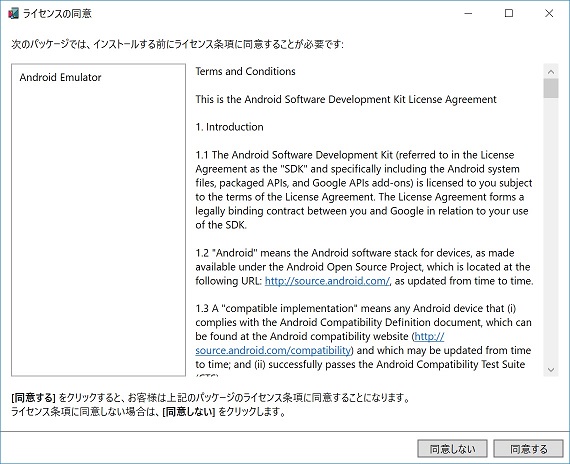Screen dimensions: 570x464
Task: Click the paragraph beginning '1.2 "Android" means'
Action: point(364,267)
